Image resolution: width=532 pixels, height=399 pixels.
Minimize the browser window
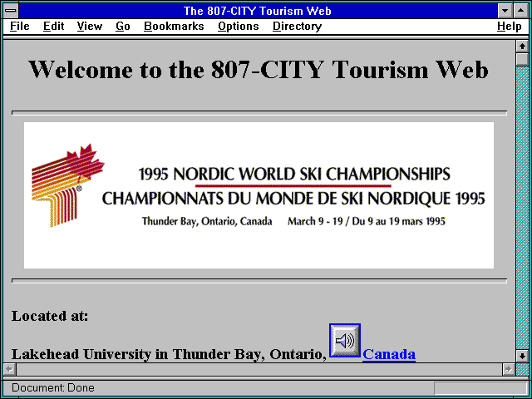(505, 11)
